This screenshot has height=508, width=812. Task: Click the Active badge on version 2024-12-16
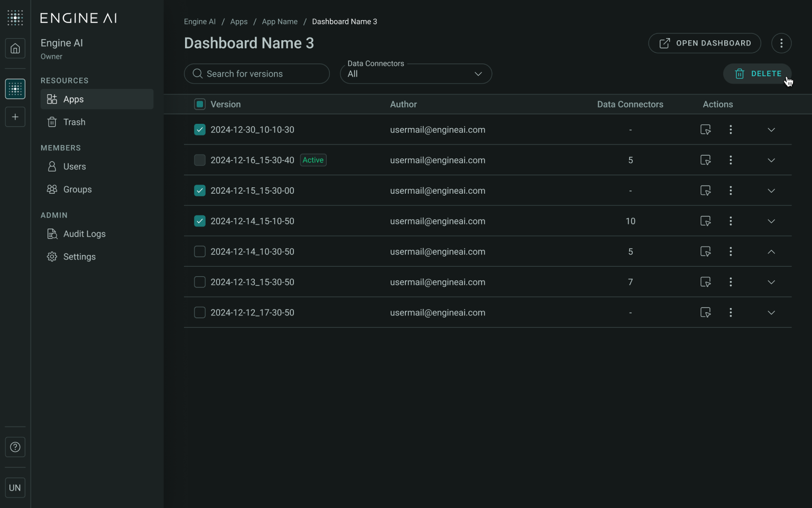(x=313, y=160)
